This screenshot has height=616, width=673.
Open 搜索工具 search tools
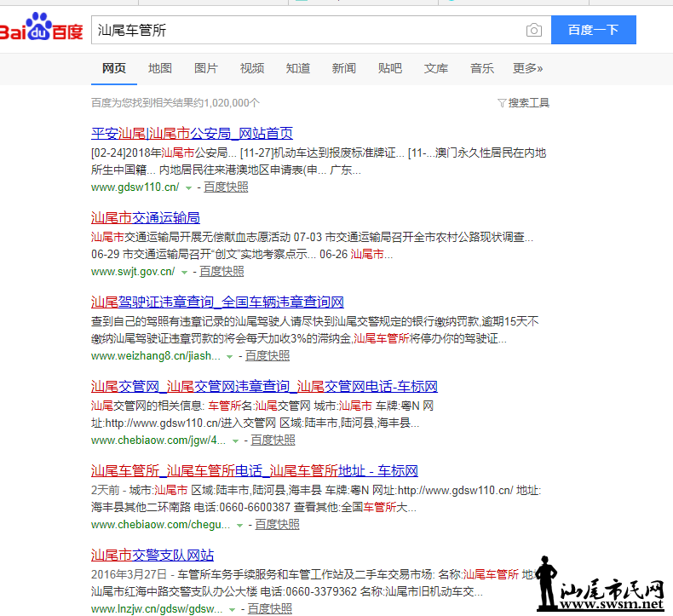(528, 103)
